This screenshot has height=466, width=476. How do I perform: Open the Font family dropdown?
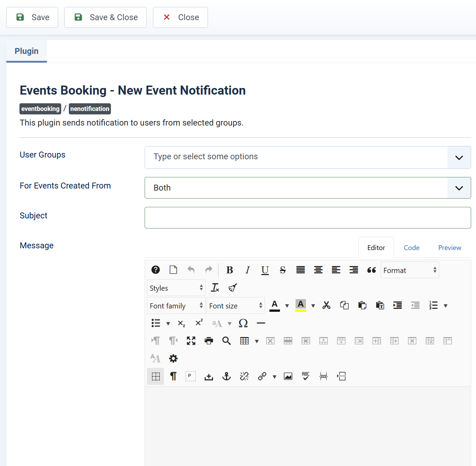tap(176, 306)
